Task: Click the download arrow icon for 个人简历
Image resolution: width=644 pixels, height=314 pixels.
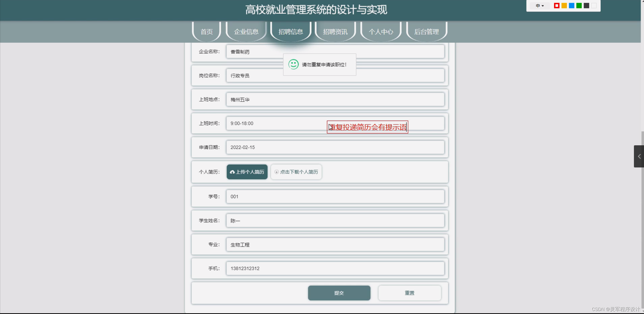Action: (x=276, y=172)
